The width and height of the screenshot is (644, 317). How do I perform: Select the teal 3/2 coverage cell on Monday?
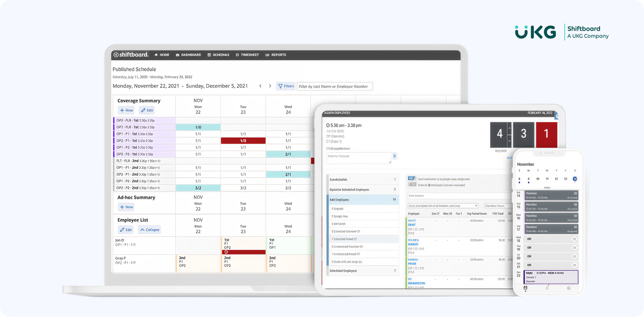198,188
